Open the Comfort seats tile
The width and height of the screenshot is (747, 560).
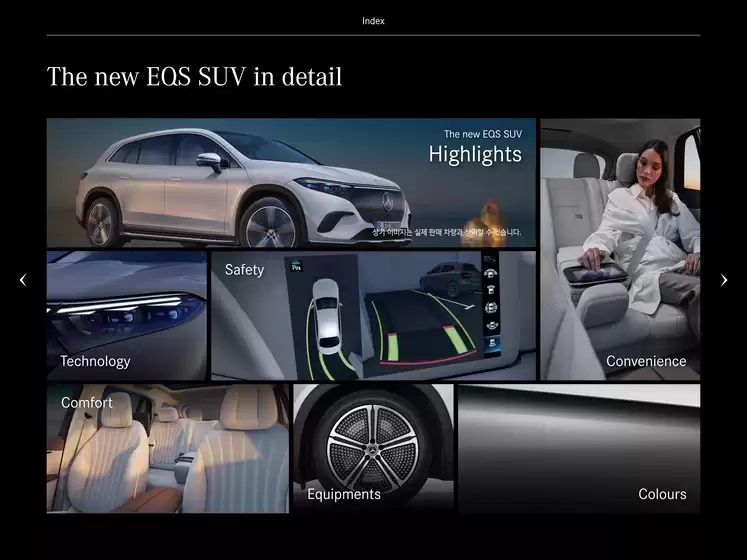(168, 449)
